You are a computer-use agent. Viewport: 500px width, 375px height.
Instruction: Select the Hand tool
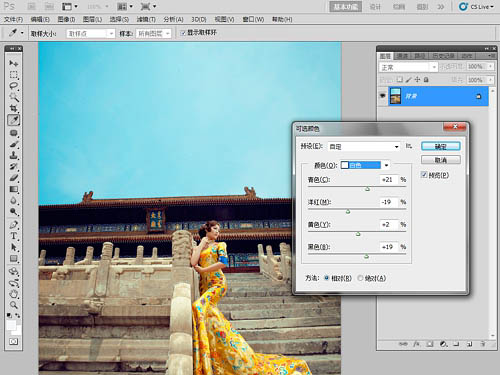14,294
